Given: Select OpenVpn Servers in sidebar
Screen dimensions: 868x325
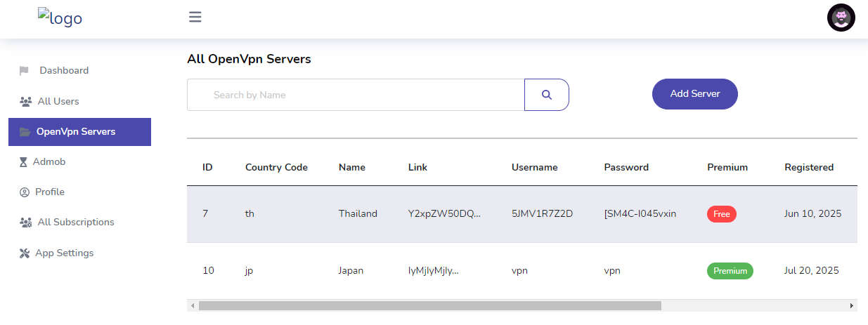Looking at the screenshot, I should pyautogui.click(x=79, y=132).
